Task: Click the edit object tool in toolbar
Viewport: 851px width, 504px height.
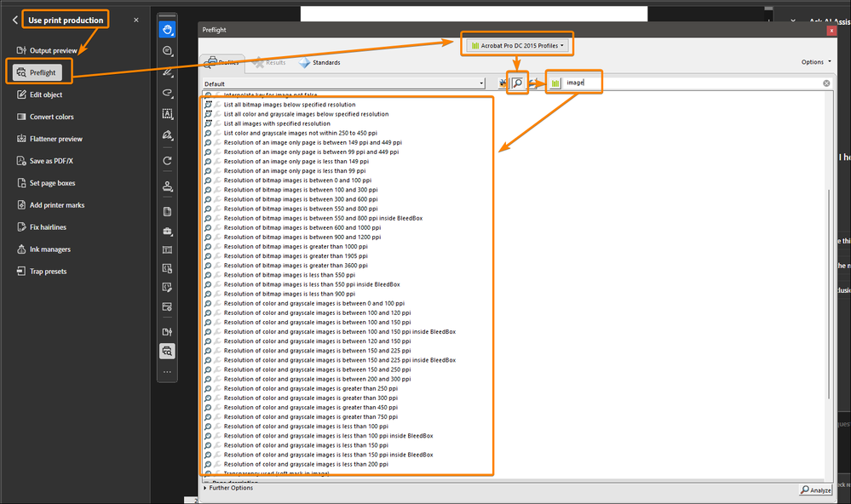Action: point(167,288)
